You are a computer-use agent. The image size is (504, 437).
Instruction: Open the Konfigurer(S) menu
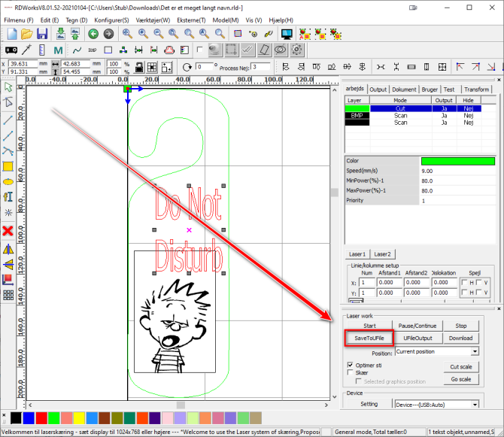point(111,20)
